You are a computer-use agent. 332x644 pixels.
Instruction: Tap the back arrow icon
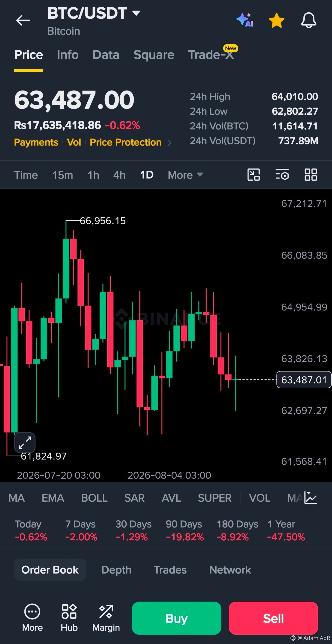click(x=23, y=20)
